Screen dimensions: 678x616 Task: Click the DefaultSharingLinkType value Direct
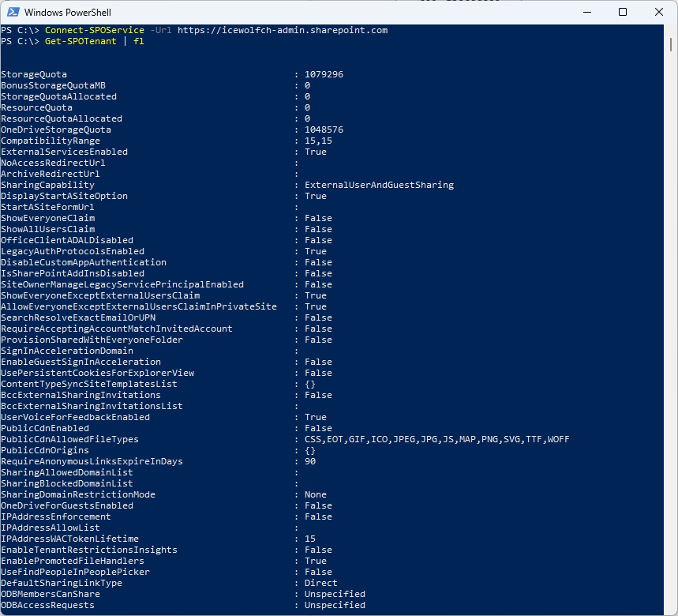tap(321, 583)
